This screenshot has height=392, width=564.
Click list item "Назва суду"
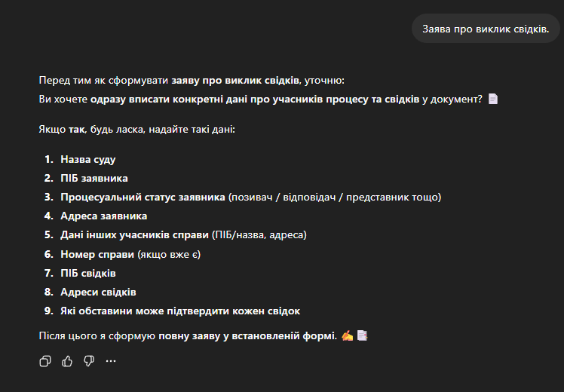(87, 160)
